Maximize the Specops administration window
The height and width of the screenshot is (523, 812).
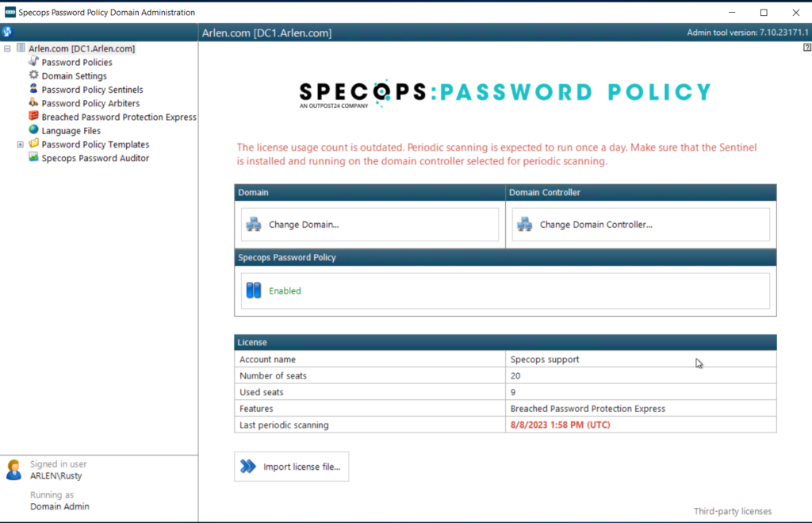coord(764,12)
